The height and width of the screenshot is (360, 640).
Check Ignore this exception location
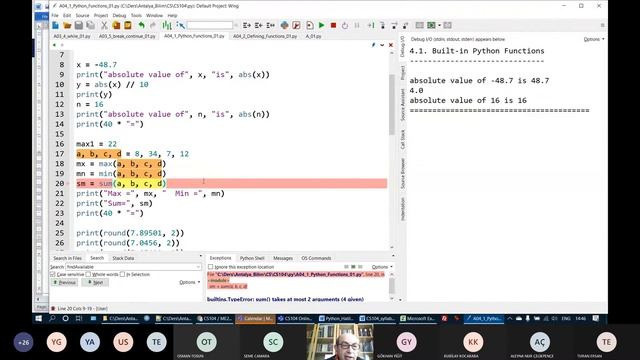click(211, 267)
